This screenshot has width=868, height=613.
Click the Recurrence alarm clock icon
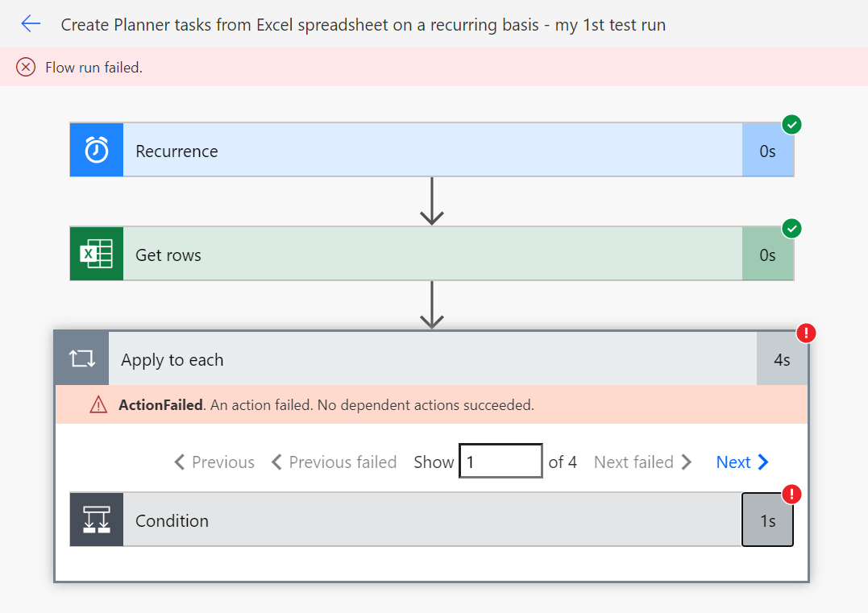97,151
